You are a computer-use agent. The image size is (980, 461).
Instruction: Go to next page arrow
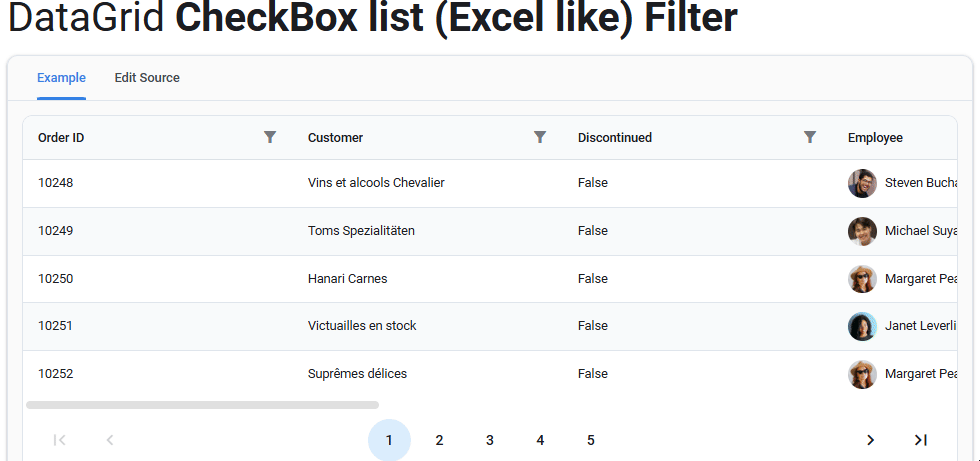pyautogui.click(x=870, y=440)
